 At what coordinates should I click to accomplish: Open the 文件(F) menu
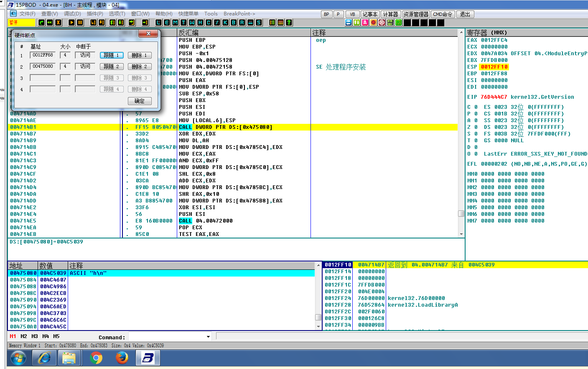pyautogui.click(x=28, y=14)
